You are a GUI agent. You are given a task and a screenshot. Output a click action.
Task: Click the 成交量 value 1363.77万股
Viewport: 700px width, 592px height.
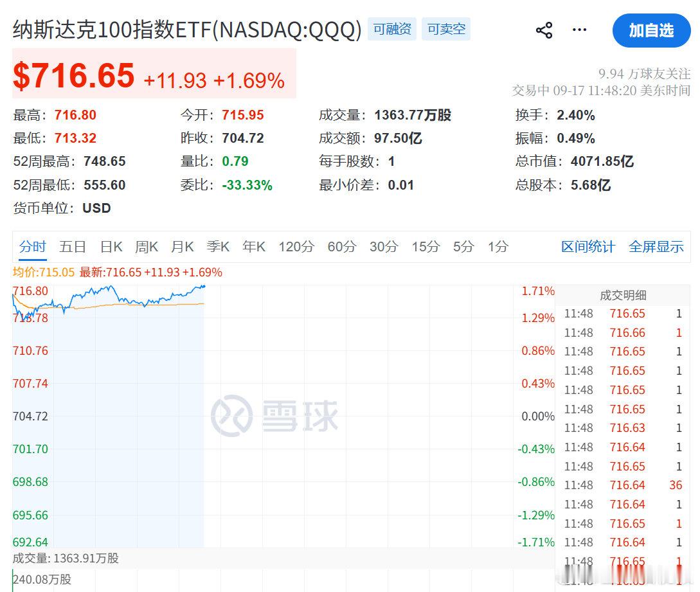[x=413, y=115]
